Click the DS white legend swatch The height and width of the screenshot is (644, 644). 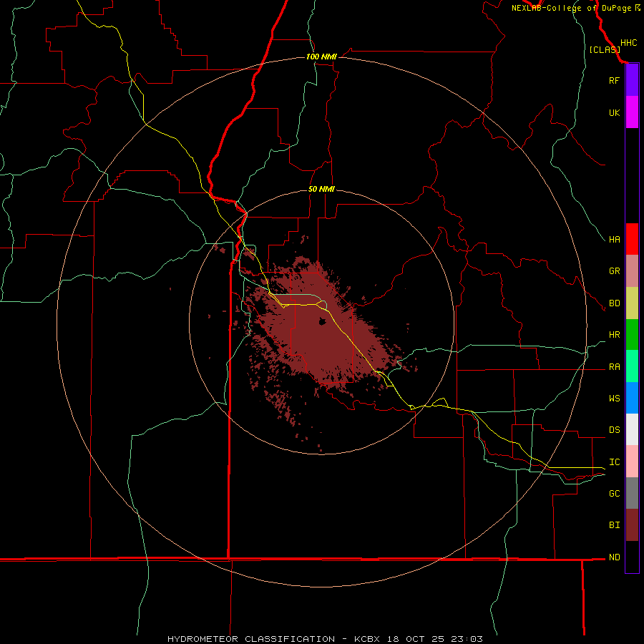click(x=632, y=429)
